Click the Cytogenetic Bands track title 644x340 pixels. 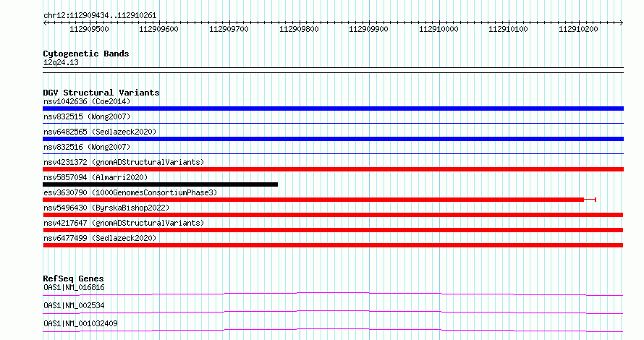pos(86,54)
